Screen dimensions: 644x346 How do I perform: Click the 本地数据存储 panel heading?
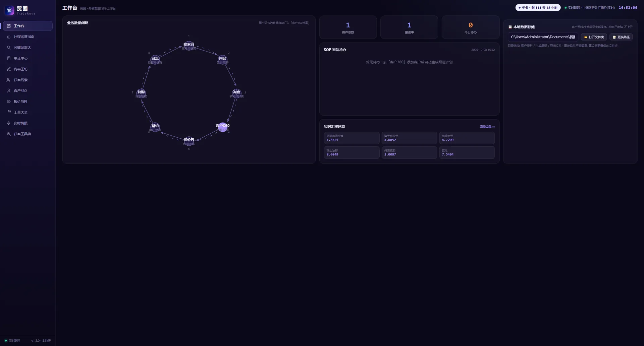coord(522,27)
